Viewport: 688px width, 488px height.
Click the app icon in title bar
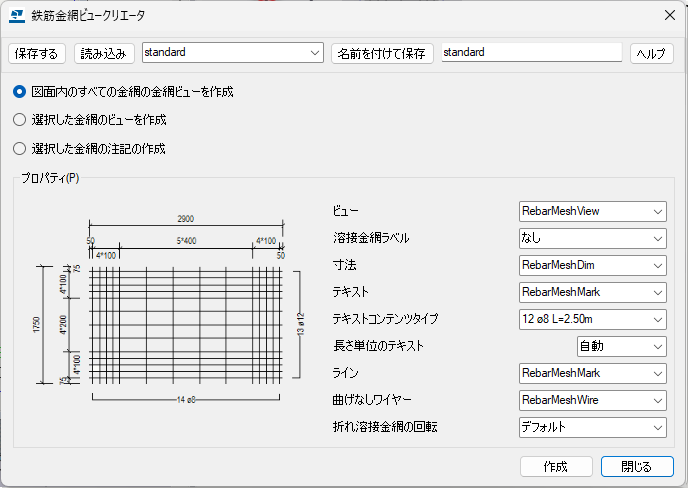click(x=16, y=15)
